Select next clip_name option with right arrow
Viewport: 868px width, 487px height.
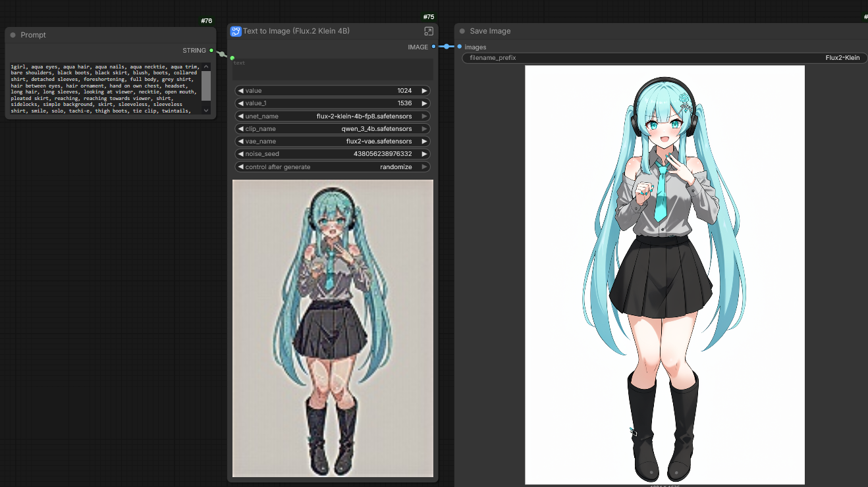coord(425,129)
